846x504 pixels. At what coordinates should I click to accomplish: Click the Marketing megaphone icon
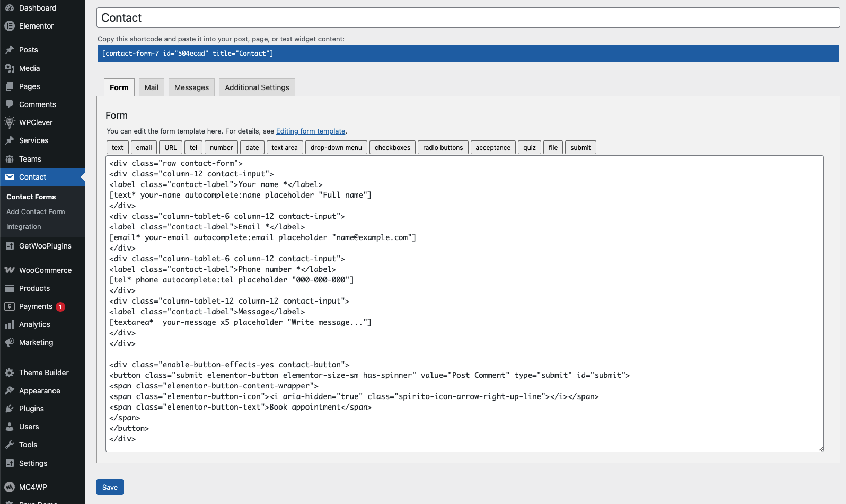[x=10, y=342]
